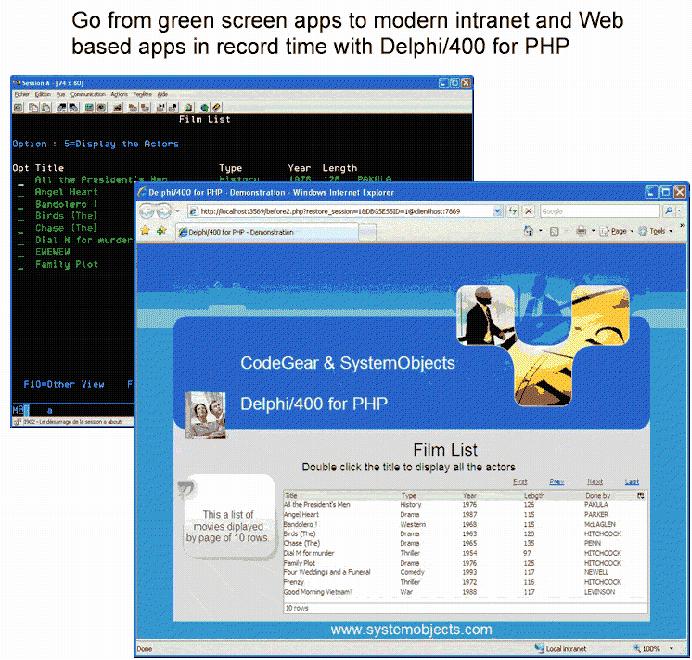Click the magnifier search button in Internet Explorer
Image resolution: width=692 pixels, height=660 pixels.
669,211
